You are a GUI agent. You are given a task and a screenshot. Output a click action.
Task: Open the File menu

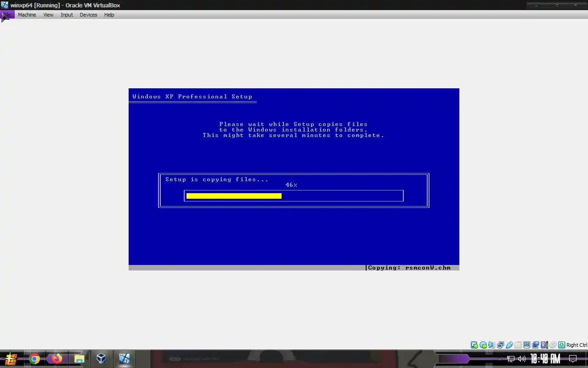[x=7, y=15]
